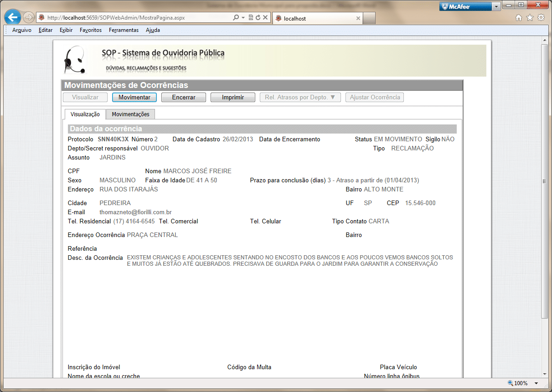Image resolution: width=552 pixels, height=392 pixels.
Task: Open the browser home page icon
Action: (518, 18)
